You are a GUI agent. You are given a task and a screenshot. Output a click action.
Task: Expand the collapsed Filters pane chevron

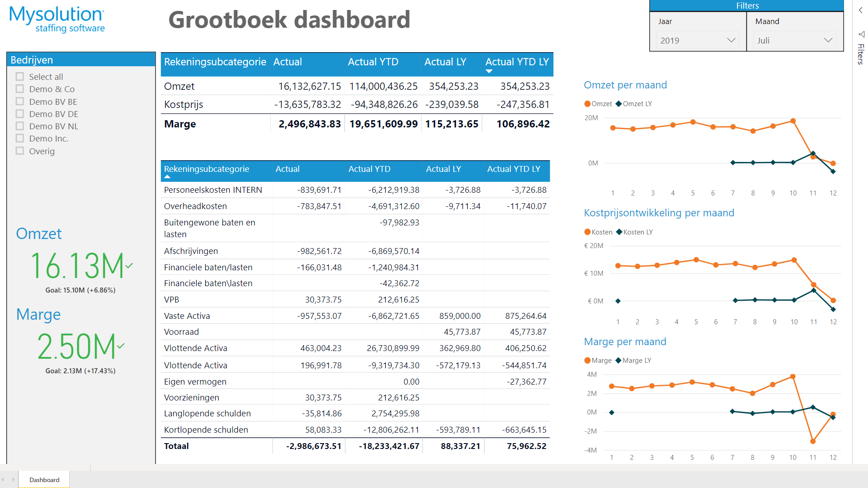tap(860, 10)
